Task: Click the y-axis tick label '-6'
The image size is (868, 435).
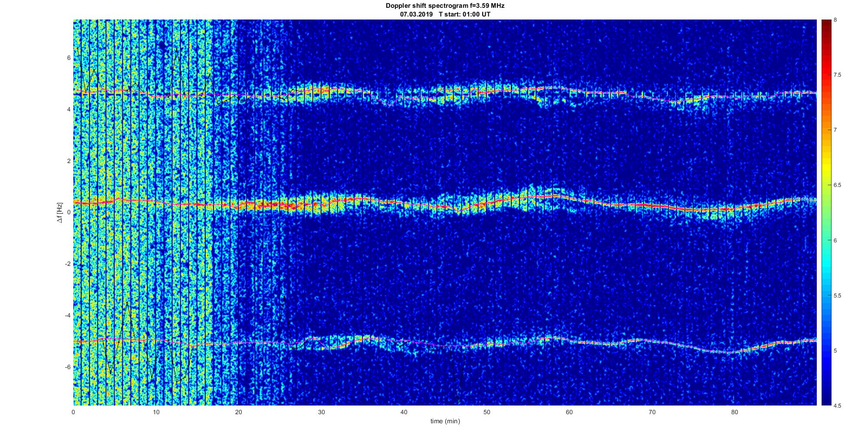Action: tap(67, 367)
